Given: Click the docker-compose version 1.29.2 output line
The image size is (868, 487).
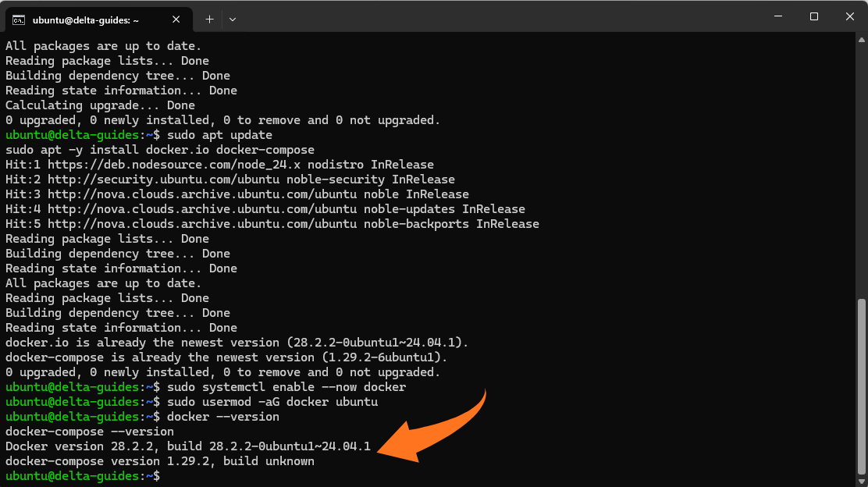Looking at the screenshot, I should click(x=159, y=461).
